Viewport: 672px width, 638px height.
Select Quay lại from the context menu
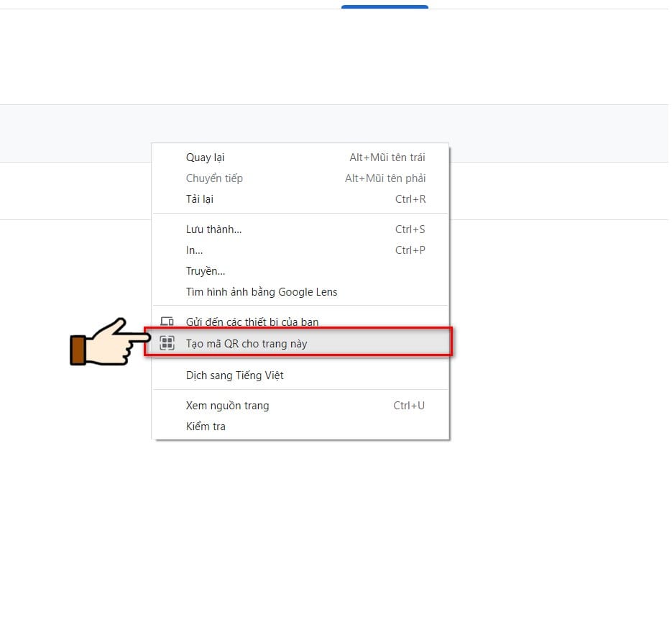point(300,158)
